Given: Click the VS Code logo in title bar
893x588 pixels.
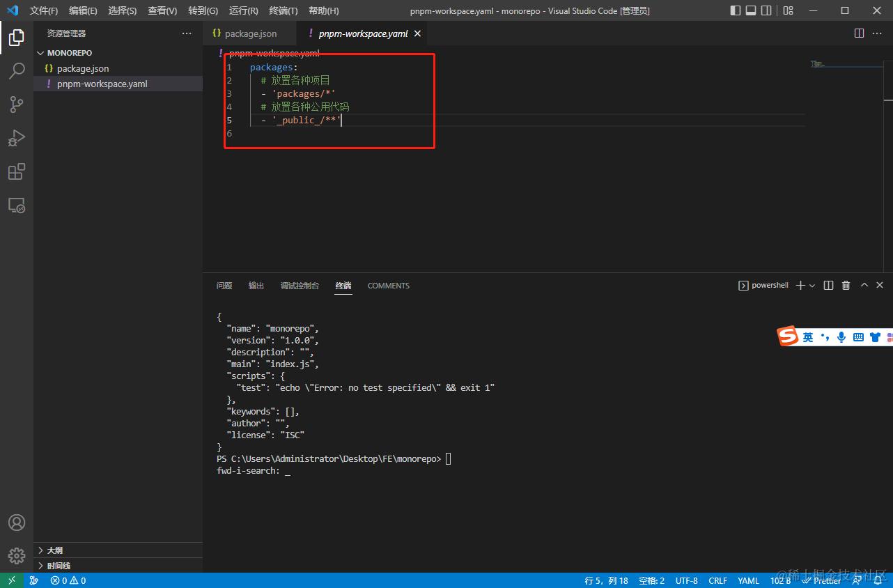Looking at the screenshot, I should pyautogui.click(x=12, y=10).
